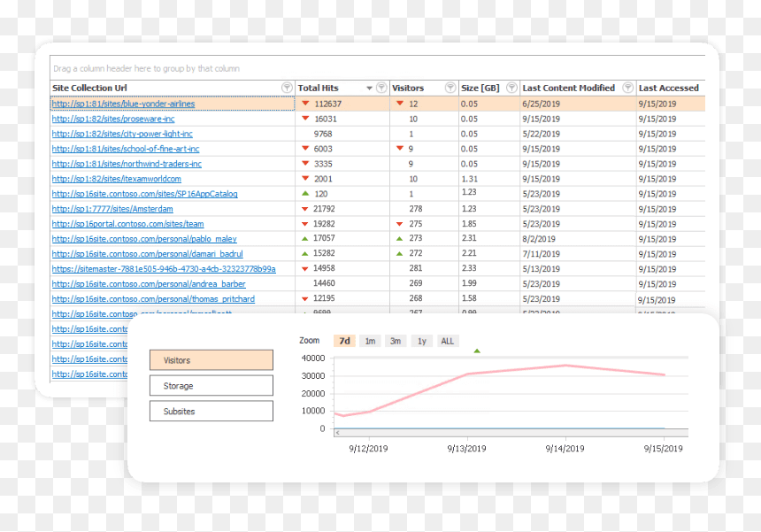This screenshot has height=532, width=761.
Task: Open the blue-yonder-airlines site link
Action: pyautogui.click(x=123, y=104)
